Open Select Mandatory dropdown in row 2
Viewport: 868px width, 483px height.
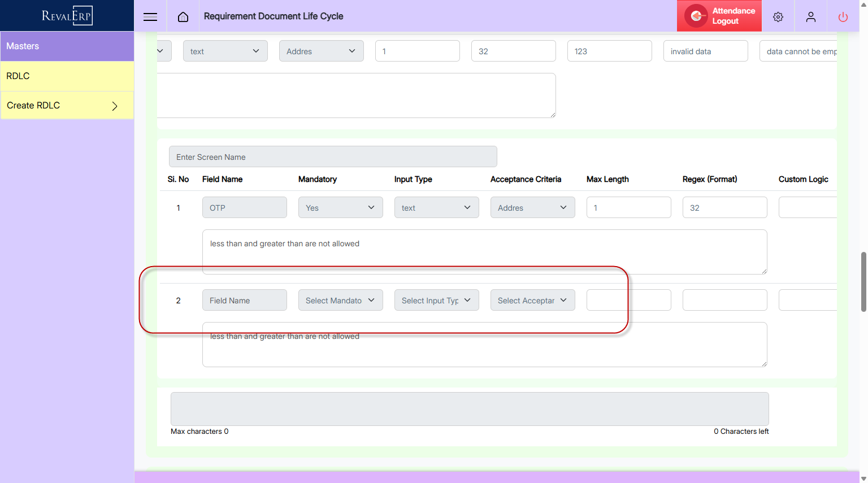pyautogui.click(x=340, y=301)
